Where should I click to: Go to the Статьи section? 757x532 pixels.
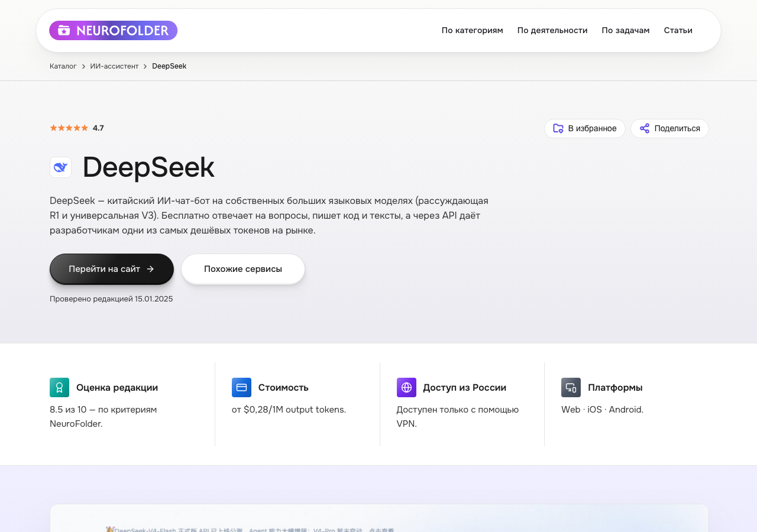[x=678, y=30]
